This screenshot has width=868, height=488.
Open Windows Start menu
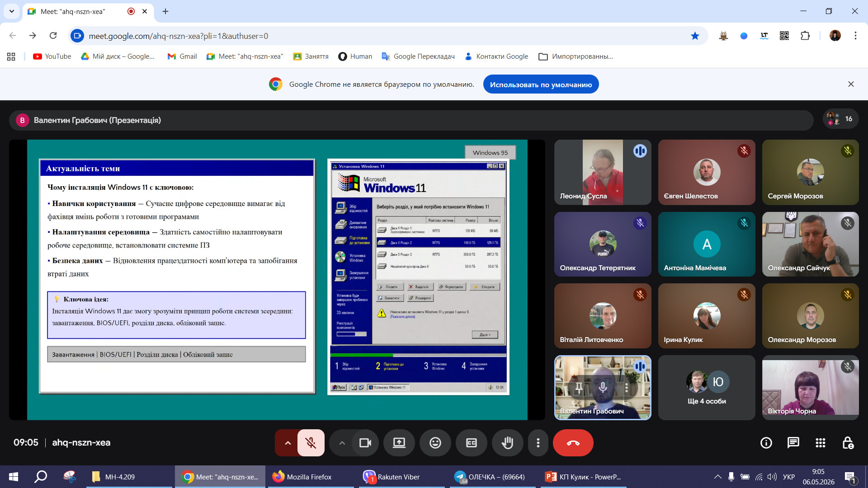tap(14, 477)
